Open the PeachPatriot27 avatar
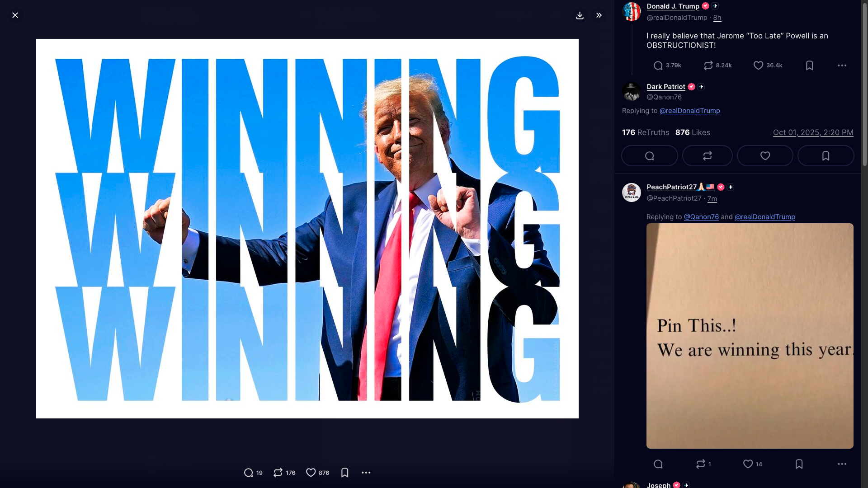Image resolution: width=868 pixels, height=488 pixels. coord(631,192)
